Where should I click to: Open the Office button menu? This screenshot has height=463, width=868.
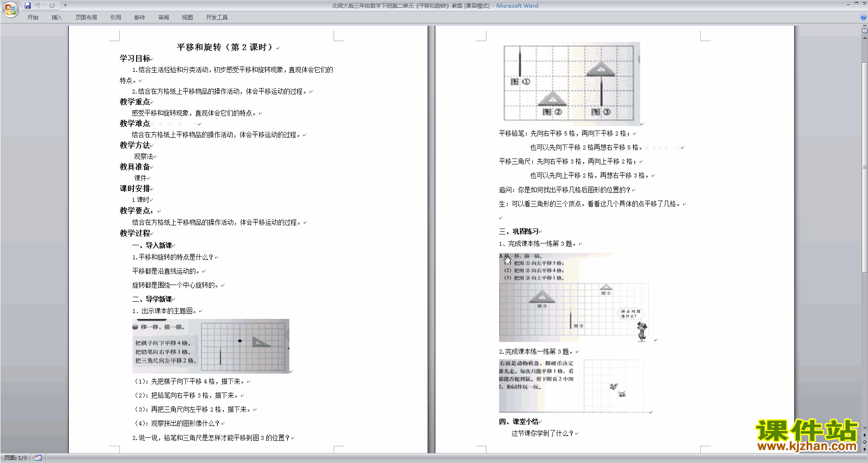pyautogui.click(x=10, y=9)
